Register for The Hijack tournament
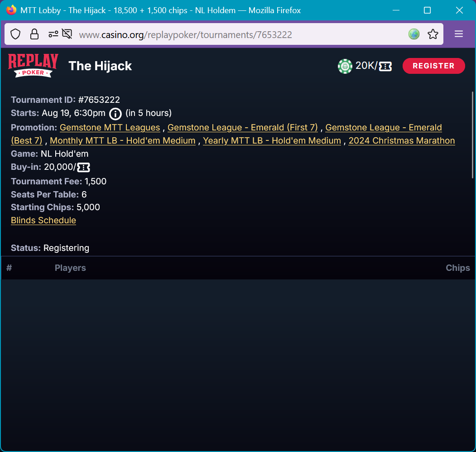Viewport: 476px width, 452px height. click(x=433, y=66)
